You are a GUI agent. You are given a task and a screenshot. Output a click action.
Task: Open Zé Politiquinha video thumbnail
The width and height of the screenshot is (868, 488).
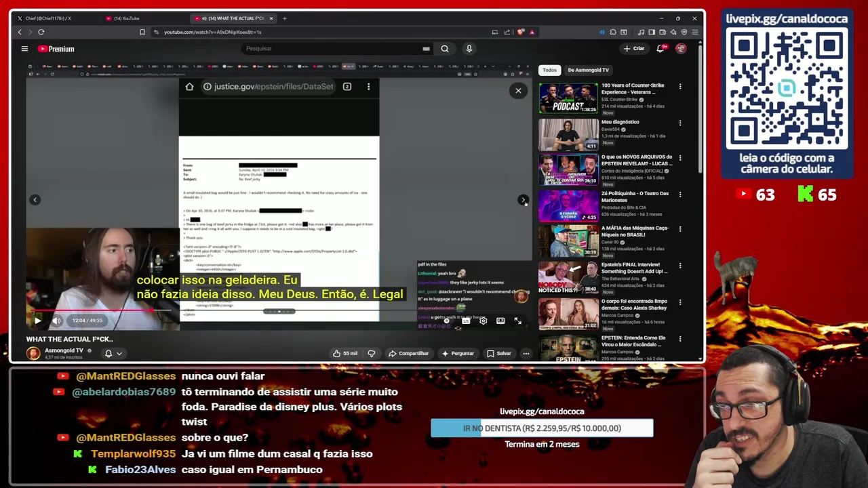568,206
